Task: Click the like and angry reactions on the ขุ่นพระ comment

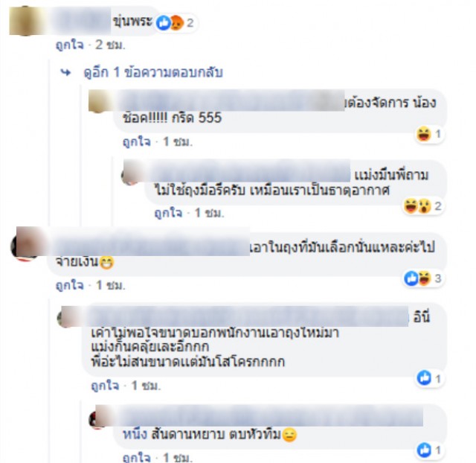Action: click(175, 23)
